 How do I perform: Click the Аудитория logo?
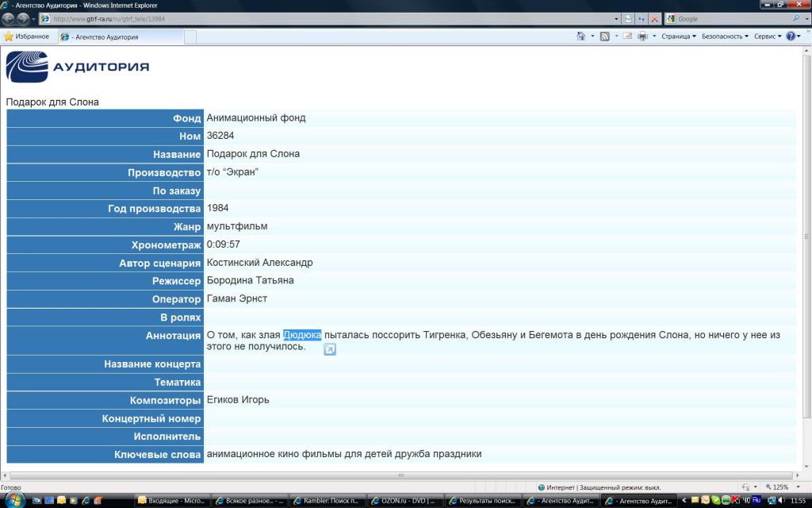tap(78, 67)
